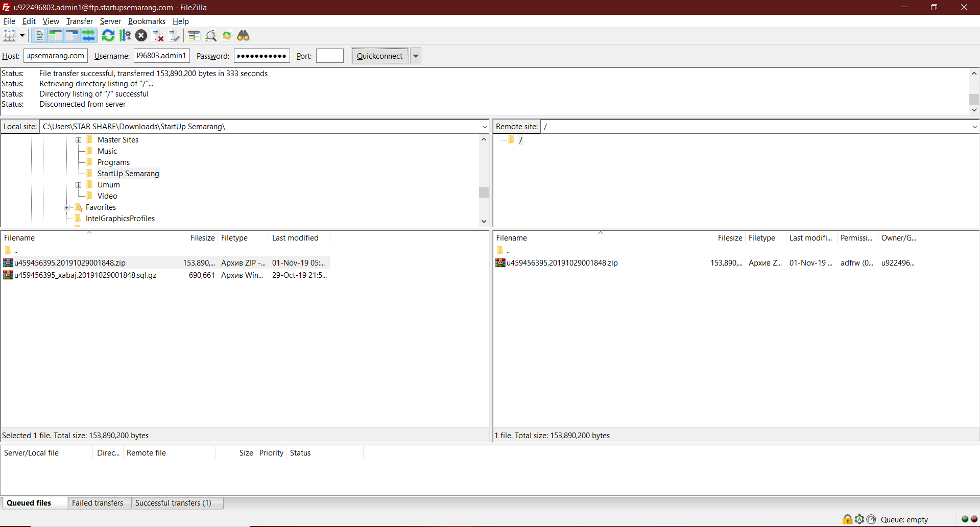This screenshot has width=980, height=527.
Task: Click the Quickconnect button
Action: [x=379, y=56]
